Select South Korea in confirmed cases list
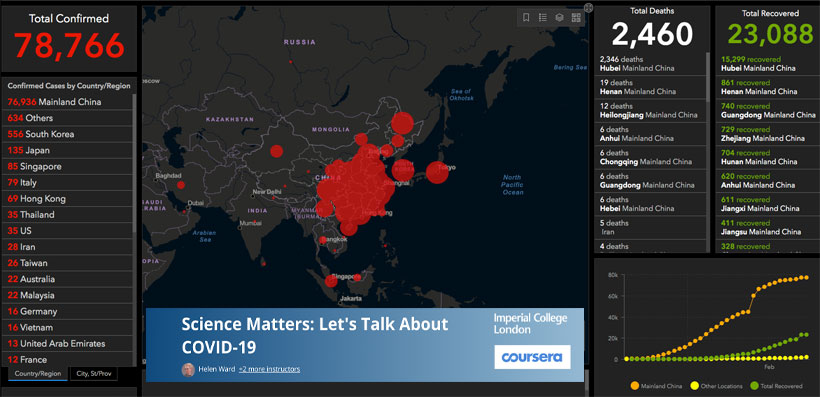This screenshot has height=397, width=820. point(68,134)
